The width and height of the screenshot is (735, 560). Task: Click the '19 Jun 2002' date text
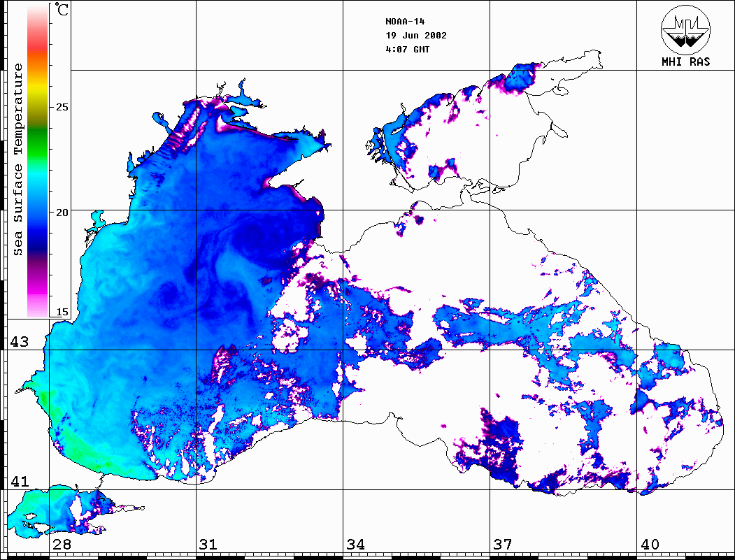416,36
